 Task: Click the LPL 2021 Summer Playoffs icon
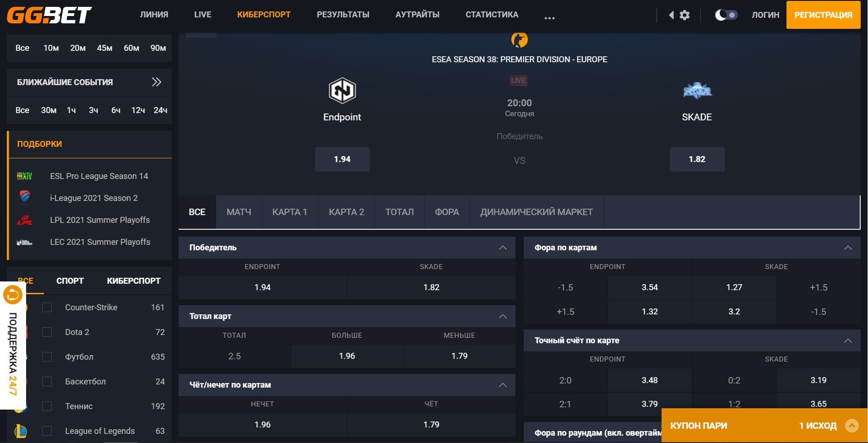(x=25, y=220)
